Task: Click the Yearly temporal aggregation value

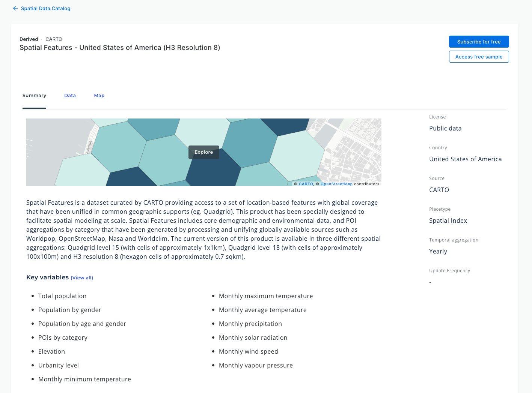Action: (x=438, y=251)
